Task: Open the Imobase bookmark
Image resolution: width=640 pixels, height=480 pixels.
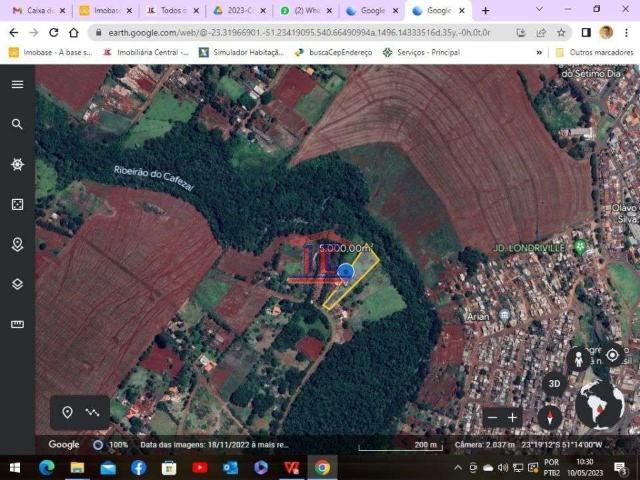Action: pos(50,52)
